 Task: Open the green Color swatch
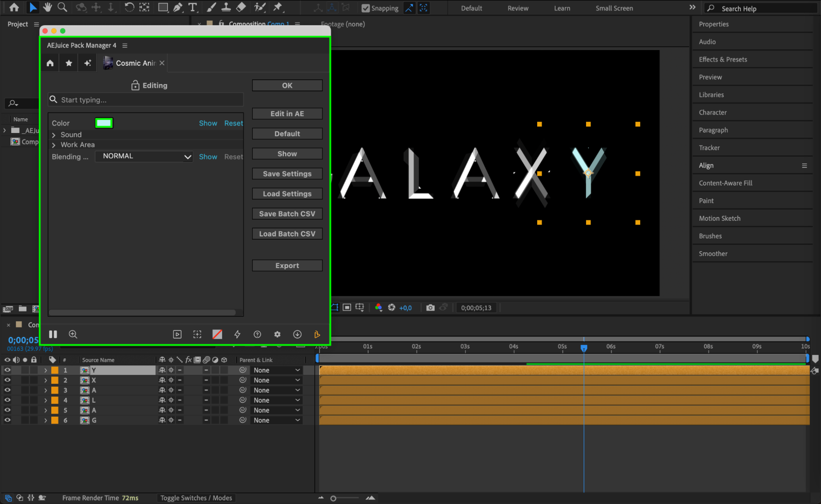[103, 123]
